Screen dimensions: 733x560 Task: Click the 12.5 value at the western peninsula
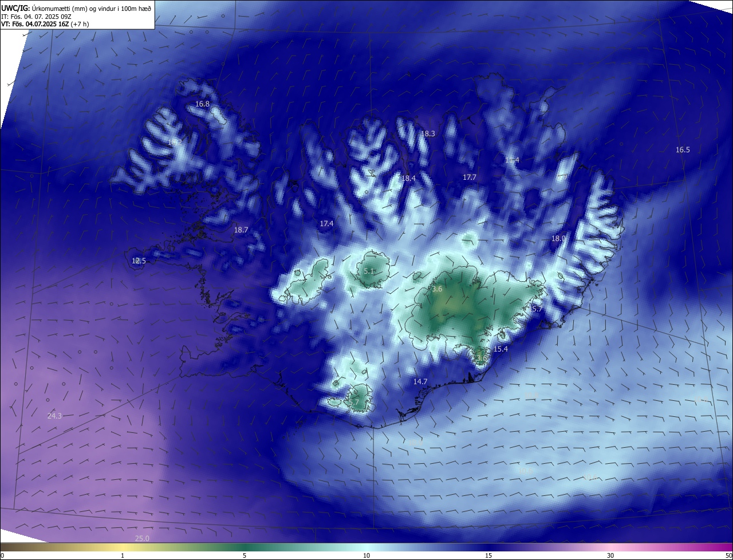pos(139,261)
